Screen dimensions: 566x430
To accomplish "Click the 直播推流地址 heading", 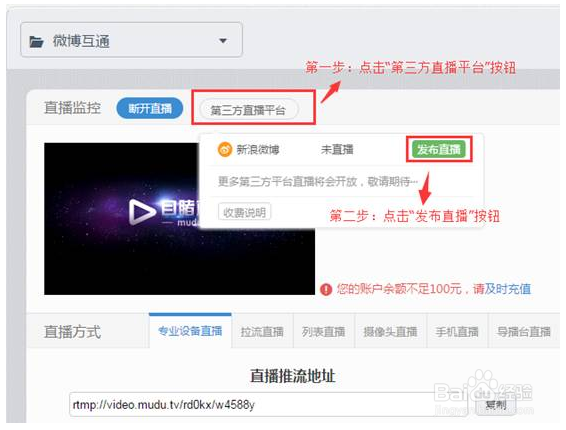I will (x=293, y=376).
